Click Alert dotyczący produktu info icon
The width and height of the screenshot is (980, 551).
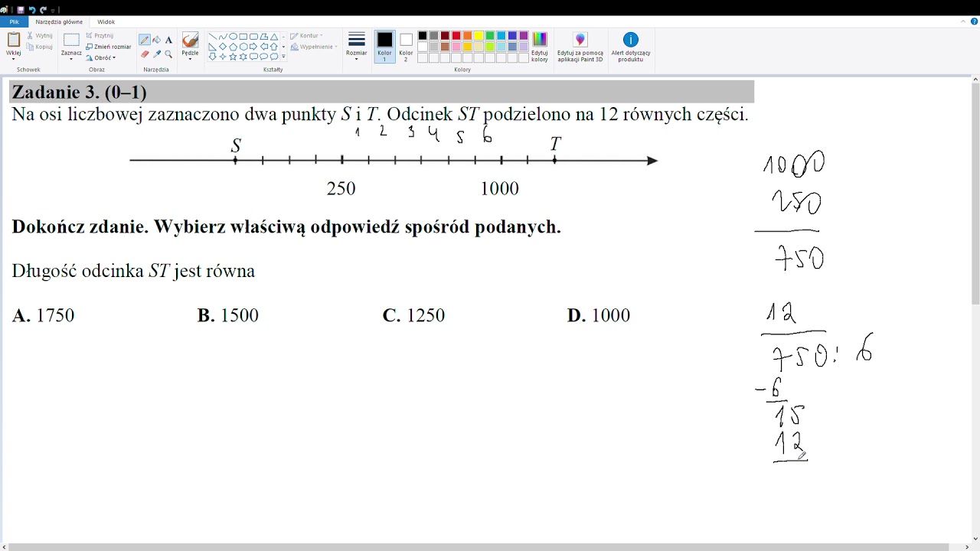pyautogui.click(x=630, y=40)
